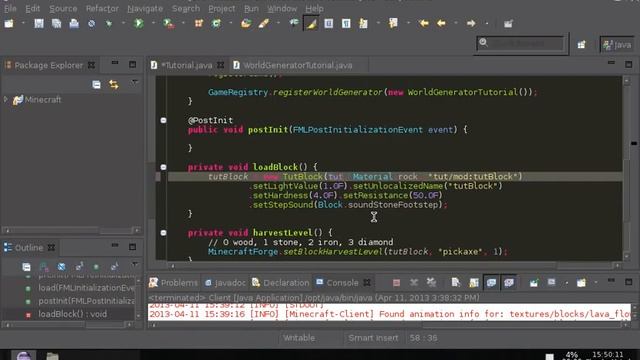This screenshot has height=360, width=640.
Task: Click the New Java Package icon
Action: click(x=199, y=24)
